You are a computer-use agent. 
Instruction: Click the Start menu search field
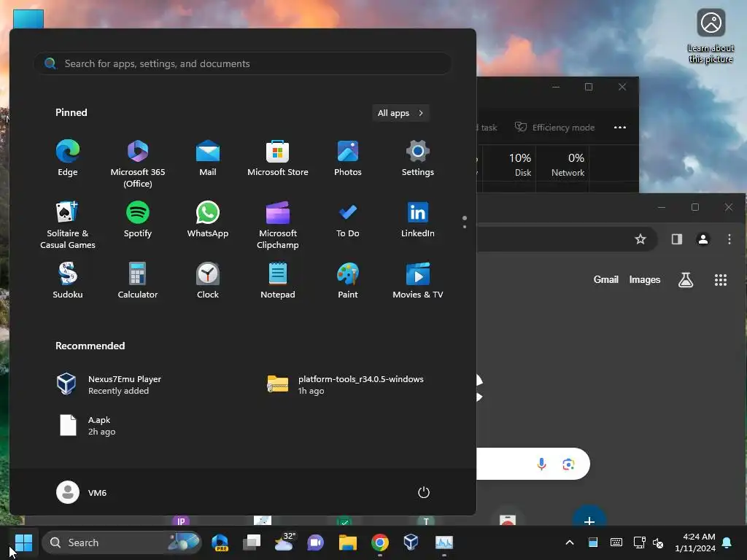[242, 63]
